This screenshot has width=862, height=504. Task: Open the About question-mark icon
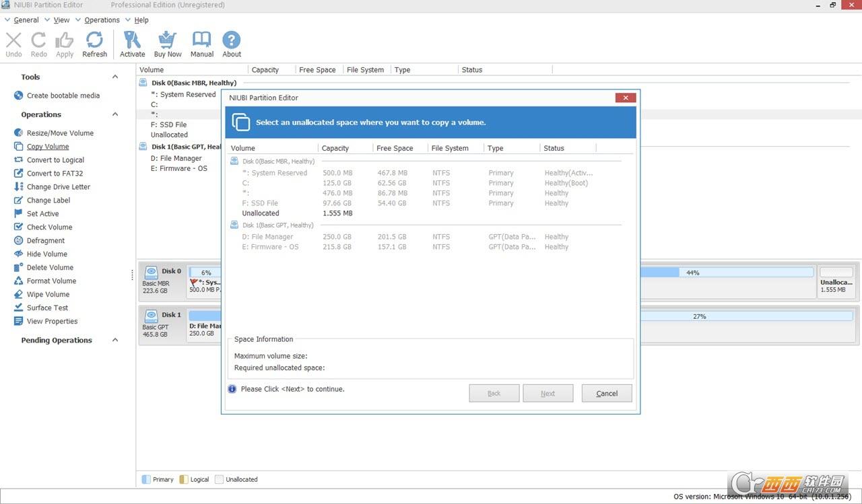point(232,40)
